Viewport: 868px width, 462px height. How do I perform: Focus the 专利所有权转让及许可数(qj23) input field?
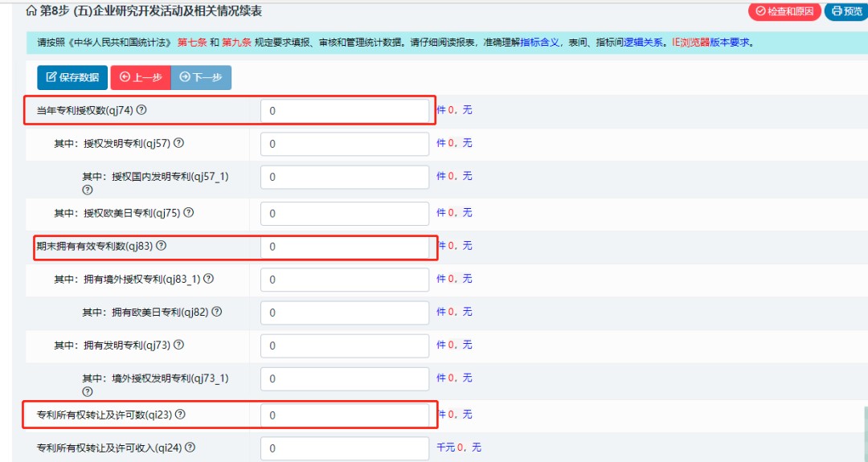click(x=345, y=415)
